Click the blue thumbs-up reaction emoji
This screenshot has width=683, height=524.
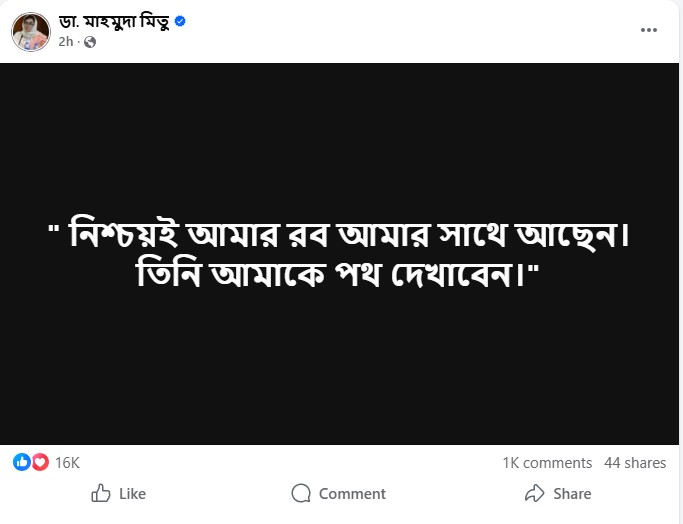coord(21,462)
